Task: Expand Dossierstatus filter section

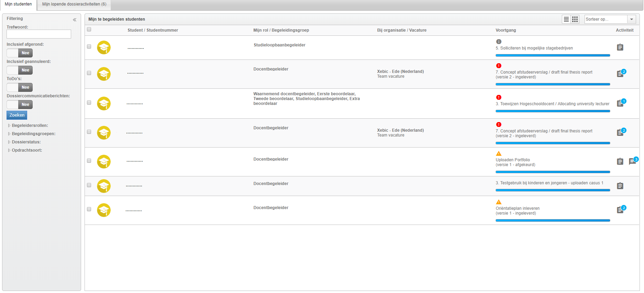Action: coord(24,142)
